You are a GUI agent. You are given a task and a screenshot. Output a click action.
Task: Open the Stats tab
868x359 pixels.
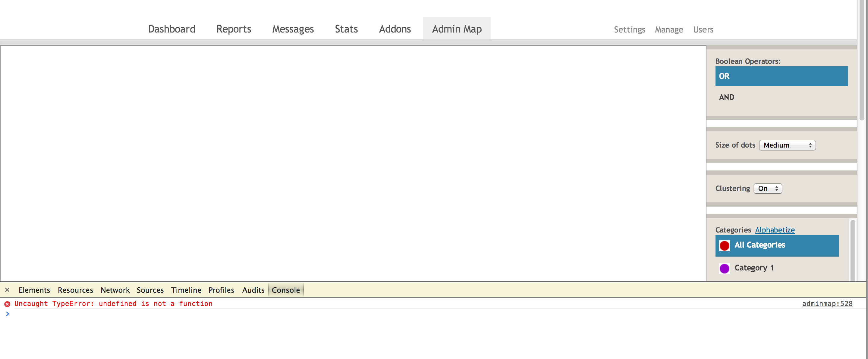(346, 29)
